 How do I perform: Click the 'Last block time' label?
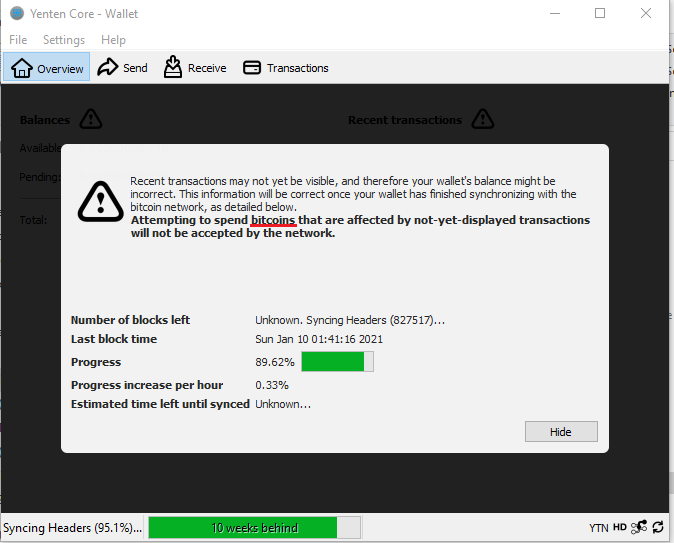click(114, 339)
